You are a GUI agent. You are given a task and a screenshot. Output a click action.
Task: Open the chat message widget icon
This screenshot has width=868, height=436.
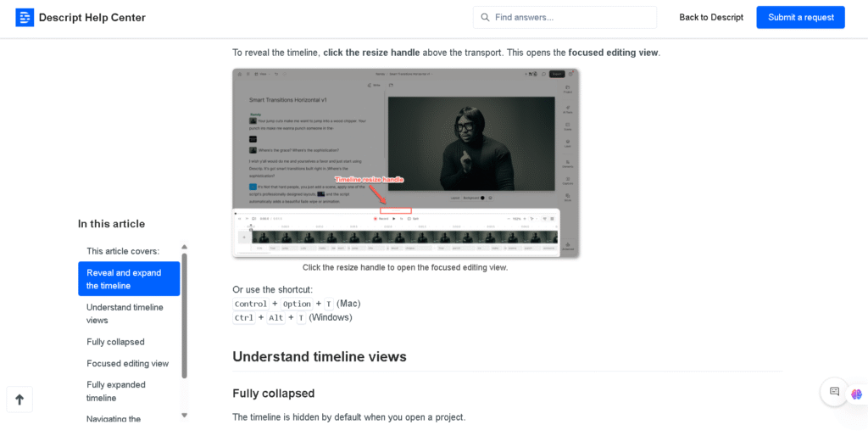834,391
